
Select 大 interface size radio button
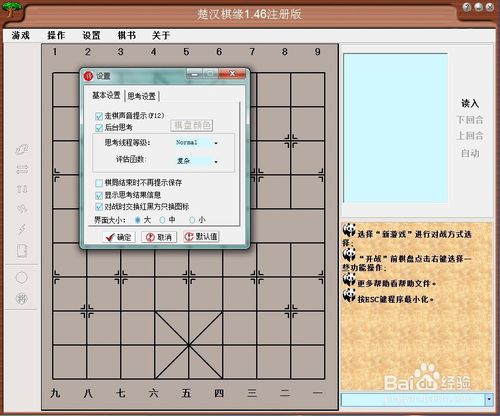tap(138, 220)
